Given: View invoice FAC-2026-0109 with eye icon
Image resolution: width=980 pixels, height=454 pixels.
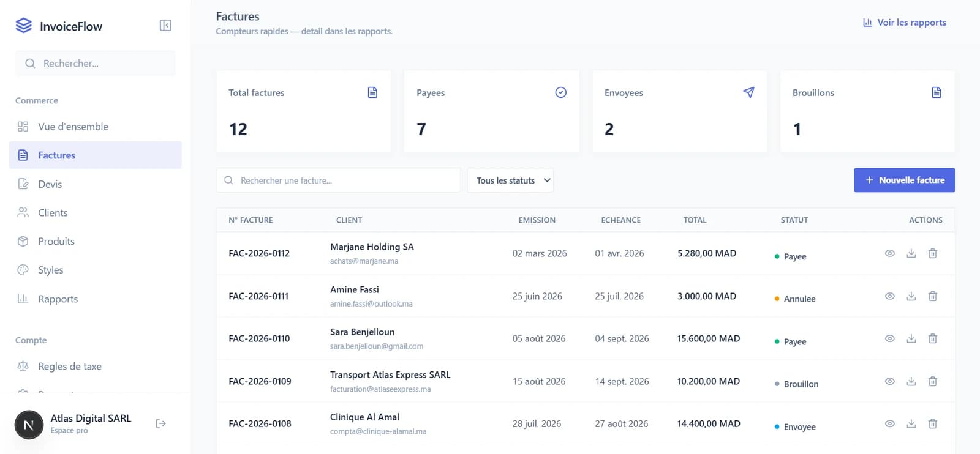Looking at the screenshot, I should coord(890,381).
